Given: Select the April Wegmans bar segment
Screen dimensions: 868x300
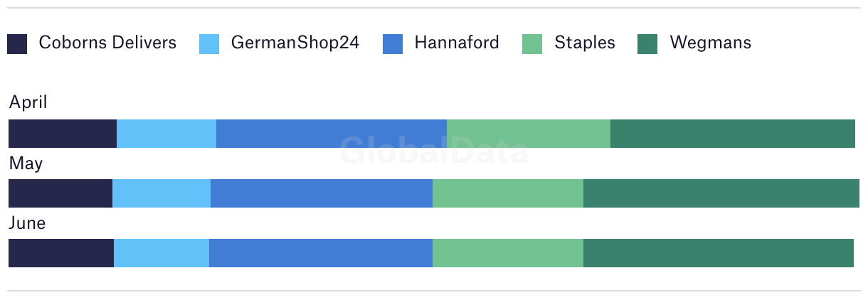Looking at the screenshot, I should [733, 134].
